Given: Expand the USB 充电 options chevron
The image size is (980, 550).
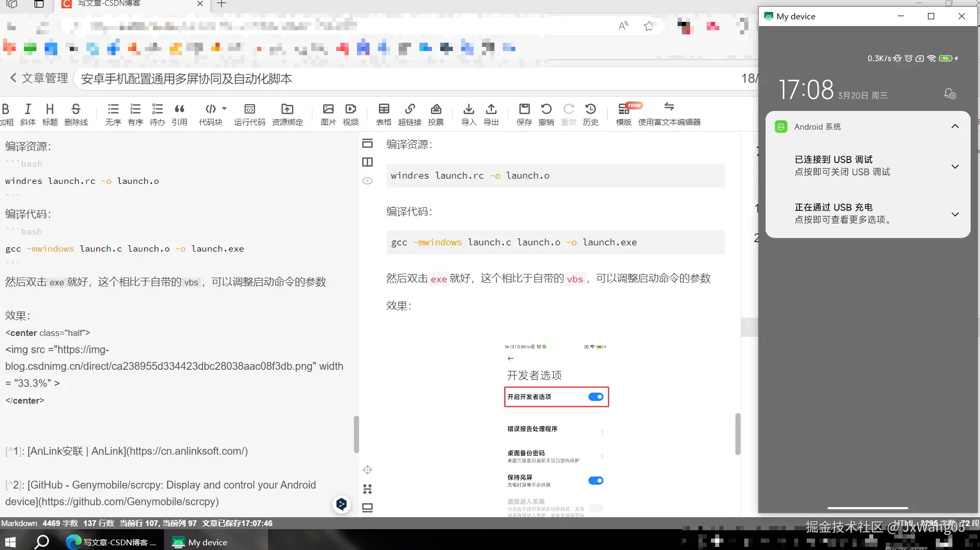Looking at the screenshot, I should pos(954,214).
